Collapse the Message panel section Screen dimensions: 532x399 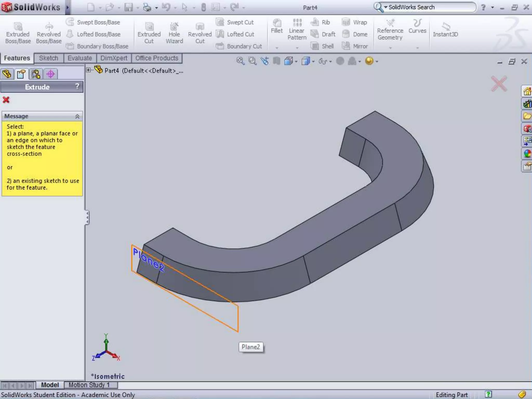pos(77,116)
